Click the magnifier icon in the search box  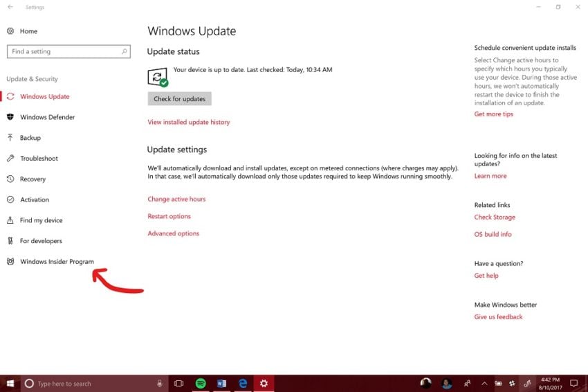click(x=125, y=51)
